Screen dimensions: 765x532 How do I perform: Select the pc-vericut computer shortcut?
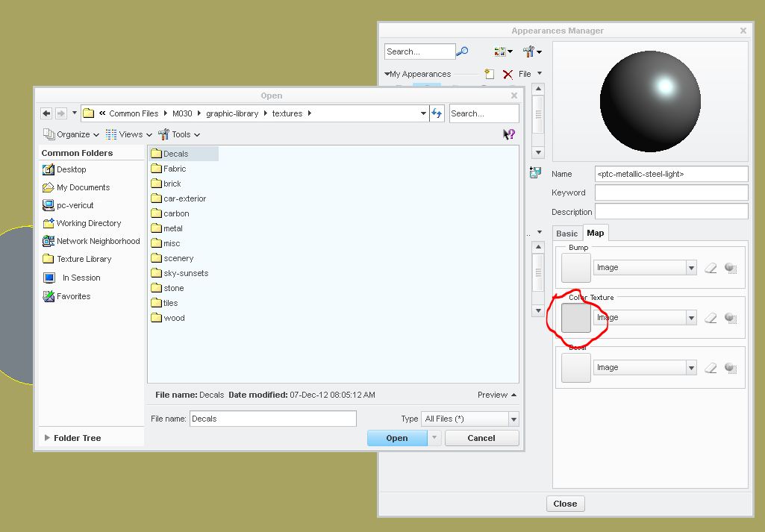(x=68, y=205)
